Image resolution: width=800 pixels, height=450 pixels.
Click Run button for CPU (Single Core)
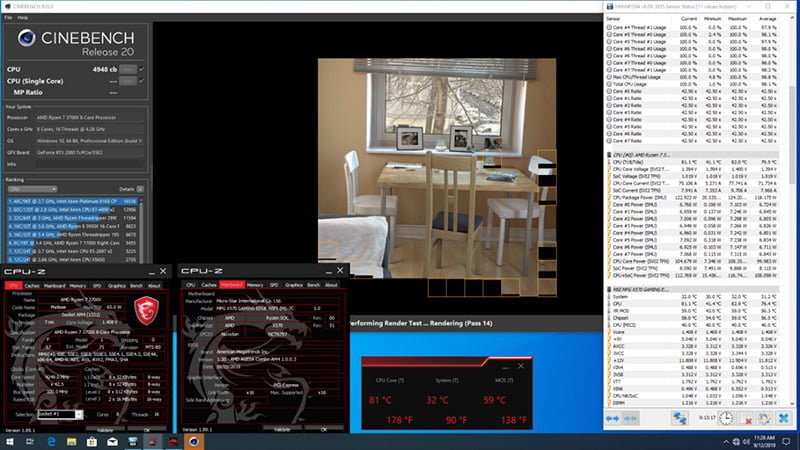coord(128,81)
